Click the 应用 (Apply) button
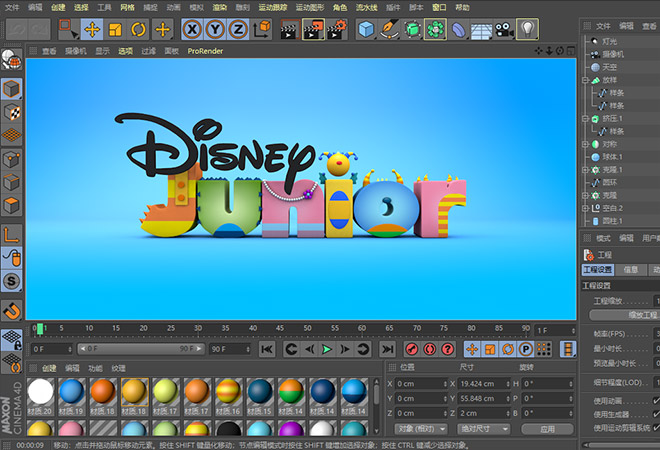The height and width of the screenshot is (450, 660). [x=546, y=429]
